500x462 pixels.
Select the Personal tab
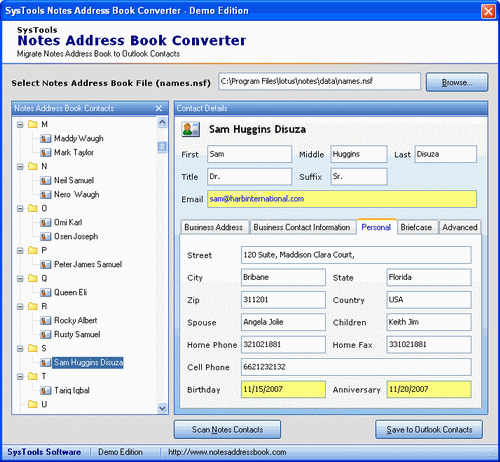tap(376, 227)
